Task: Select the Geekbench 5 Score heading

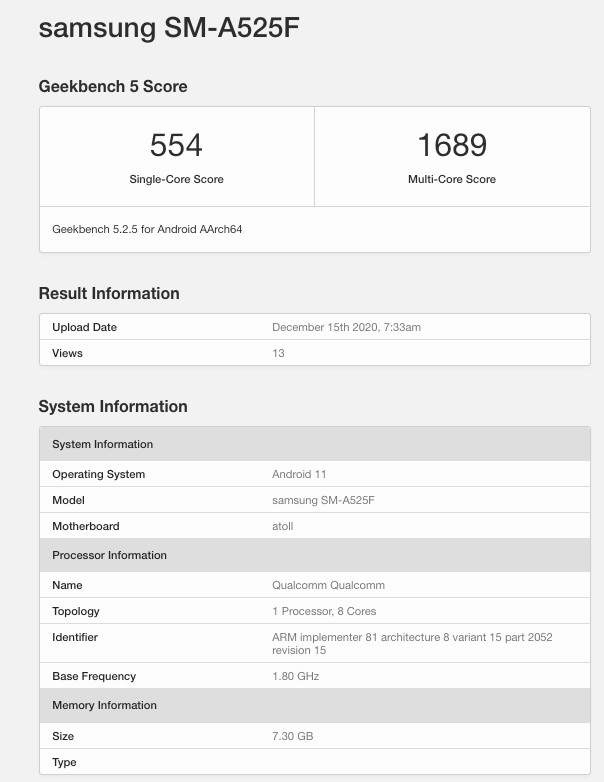Action: coord(113,86)
